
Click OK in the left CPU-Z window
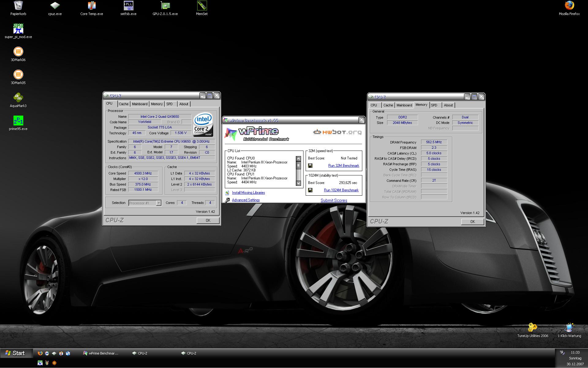pos(208,220)
